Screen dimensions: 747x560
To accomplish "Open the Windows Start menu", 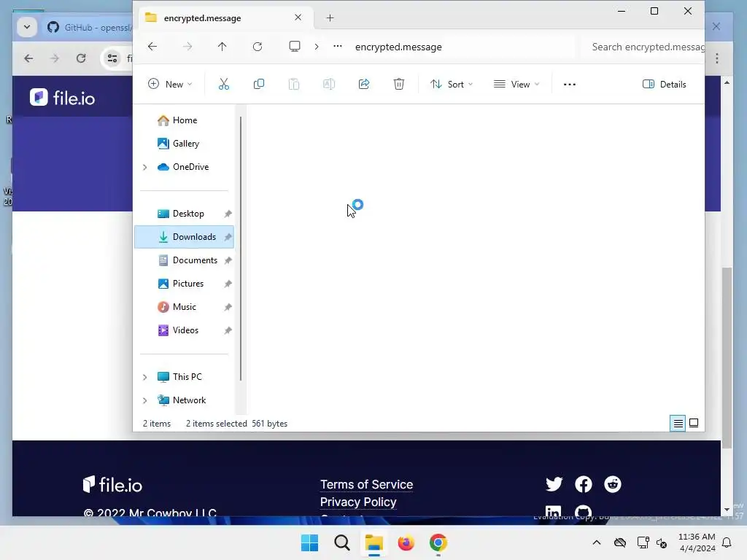I will 309,542.
